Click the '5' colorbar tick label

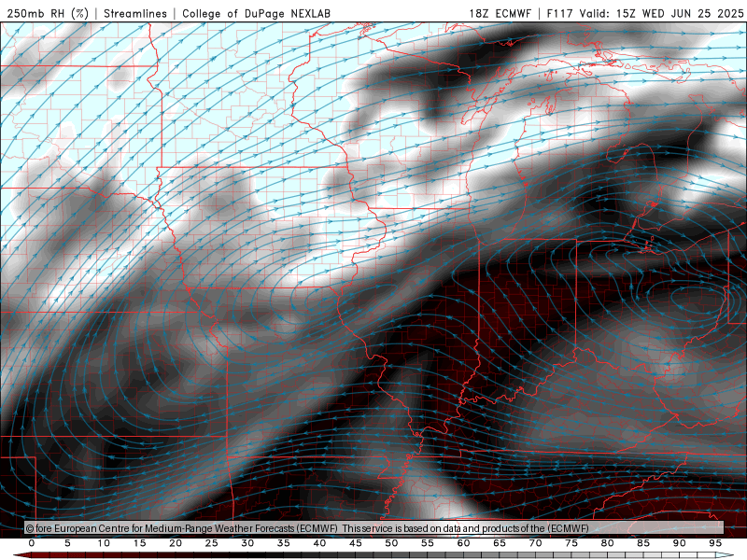67,543
